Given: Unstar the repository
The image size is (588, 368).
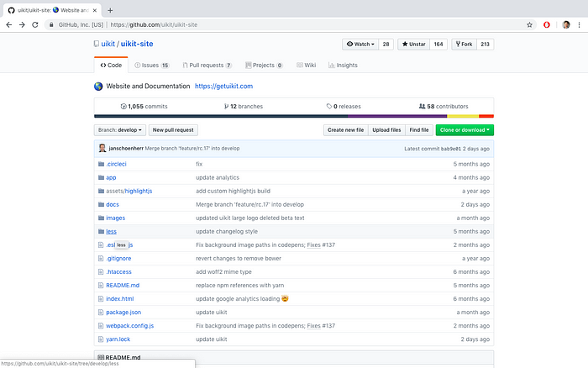Looking at the screenshot, I should tap(413, 44).
